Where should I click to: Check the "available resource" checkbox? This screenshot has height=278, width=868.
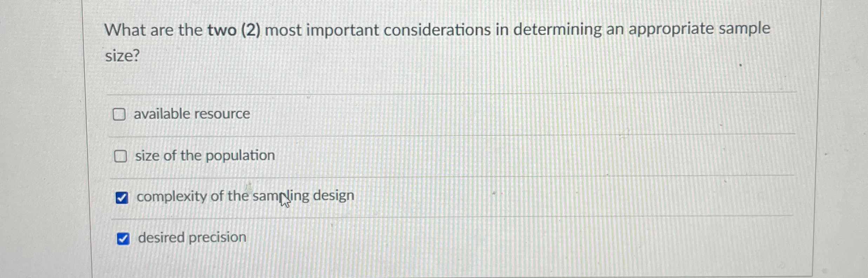[x=120, y=113]
